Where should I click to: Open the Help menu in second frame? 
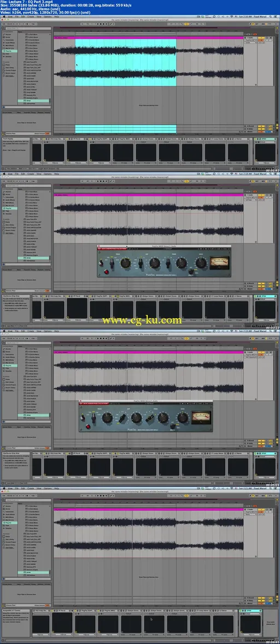pyautogui.click(x=57, y=174)
